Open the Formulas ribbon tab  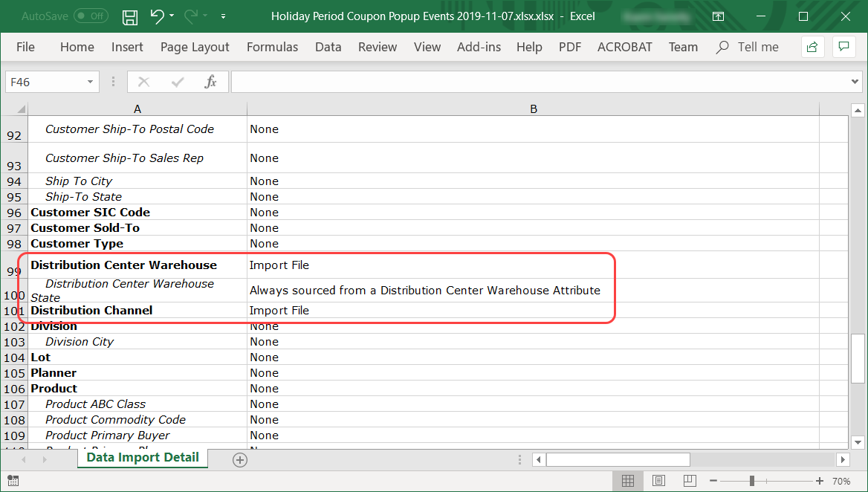(x=272, y=47)
